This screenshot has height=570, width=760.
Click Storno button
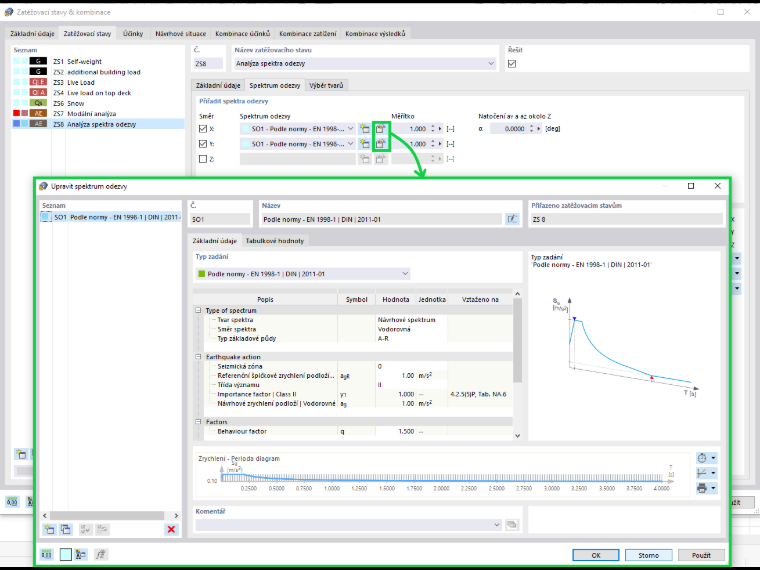649,555
